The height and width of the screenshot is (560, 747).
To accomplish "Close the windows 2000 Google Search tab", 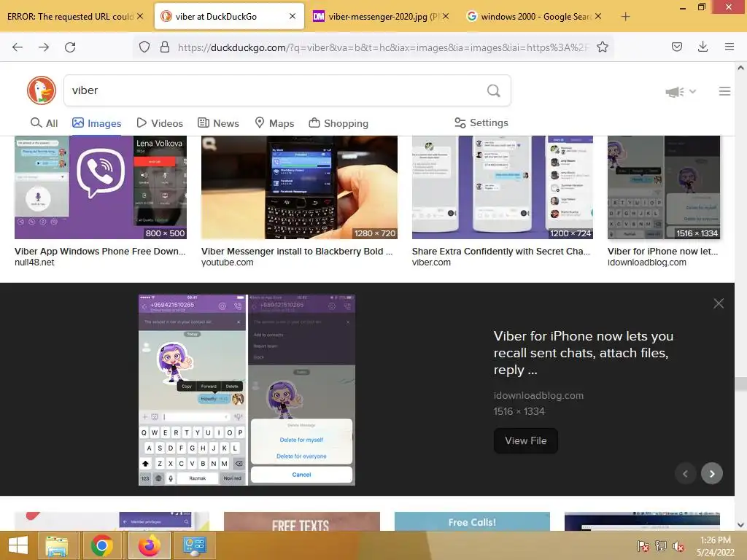I will (x=598, y=16).
